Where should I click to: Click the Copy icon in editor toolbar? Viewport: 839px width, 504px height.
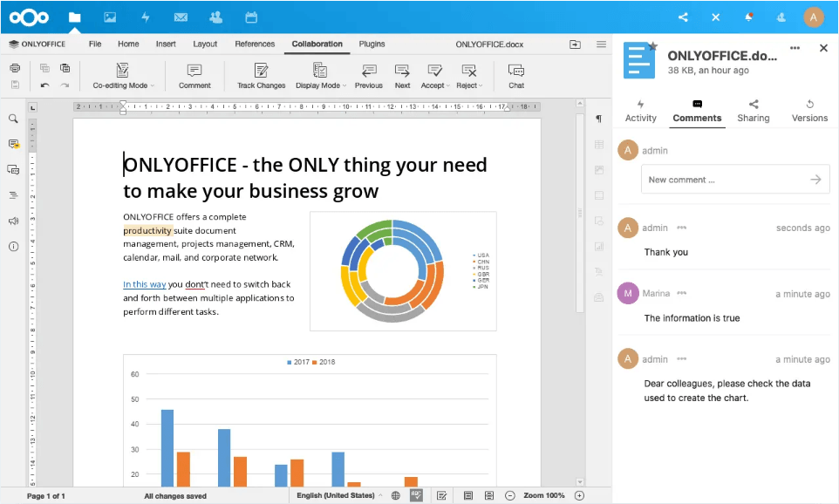point(45,68)
